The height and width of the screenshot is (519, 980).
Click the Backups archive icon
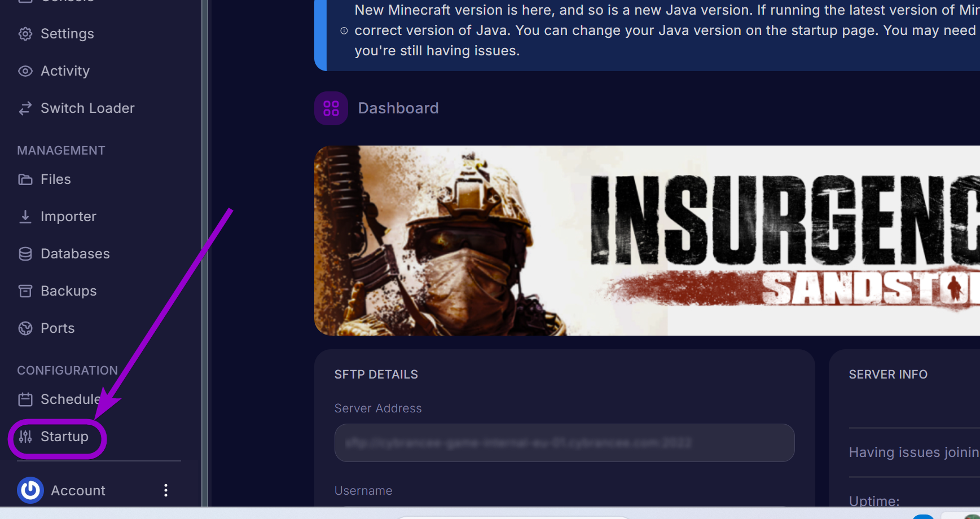[25, 291]
